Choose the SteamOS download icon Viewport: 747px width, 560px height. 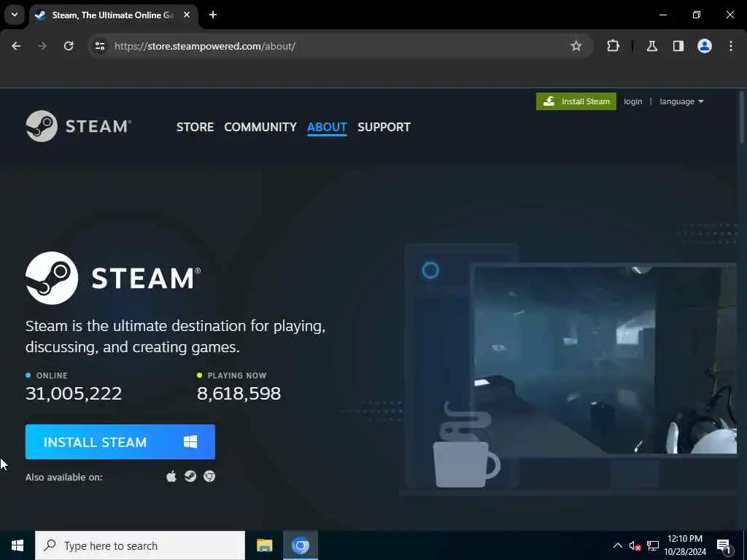[190, 476]
